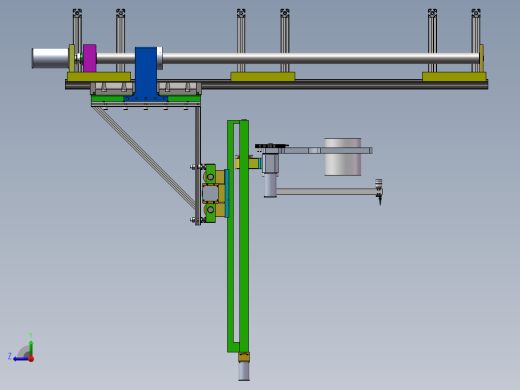Viewport: 520px width, 390px height.
Task: Select the gray cylinder below the green column
Action: (244, 371)
